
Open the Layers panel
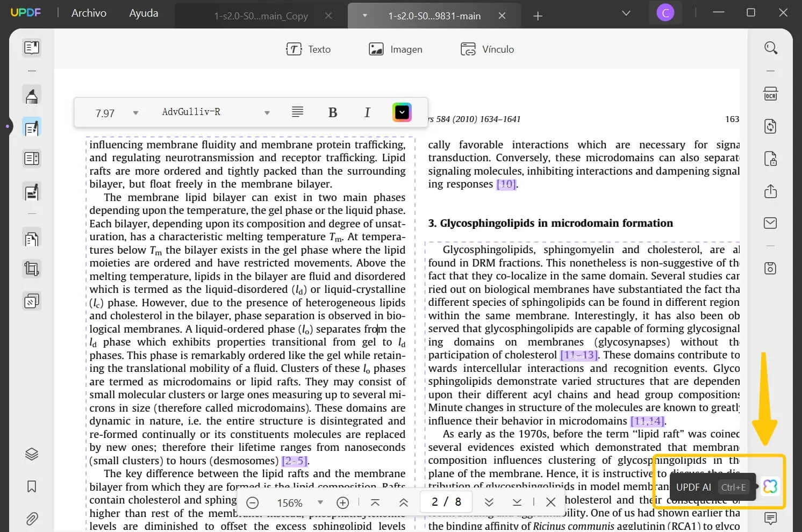[32, 454]
